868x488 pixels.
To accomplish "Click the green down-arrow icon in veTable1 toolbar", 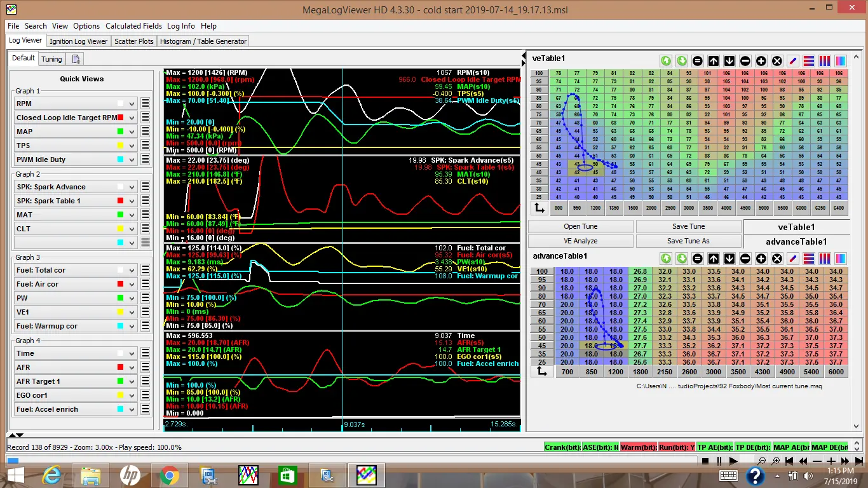I will click(x=682, y=61).
